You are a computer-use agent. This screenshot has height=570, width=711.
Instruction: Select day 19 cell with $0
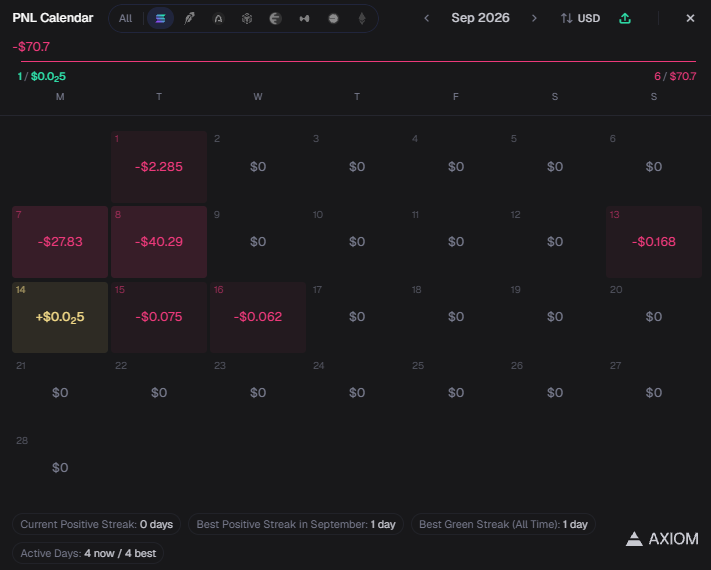555,317
